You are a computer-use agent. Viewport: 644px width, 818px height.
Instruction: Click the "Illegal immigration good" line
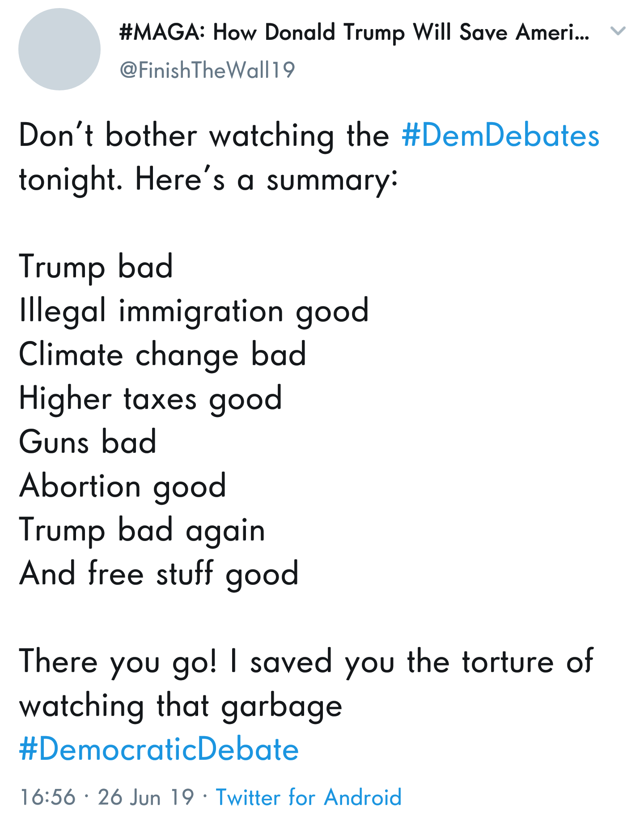[194, 311]
